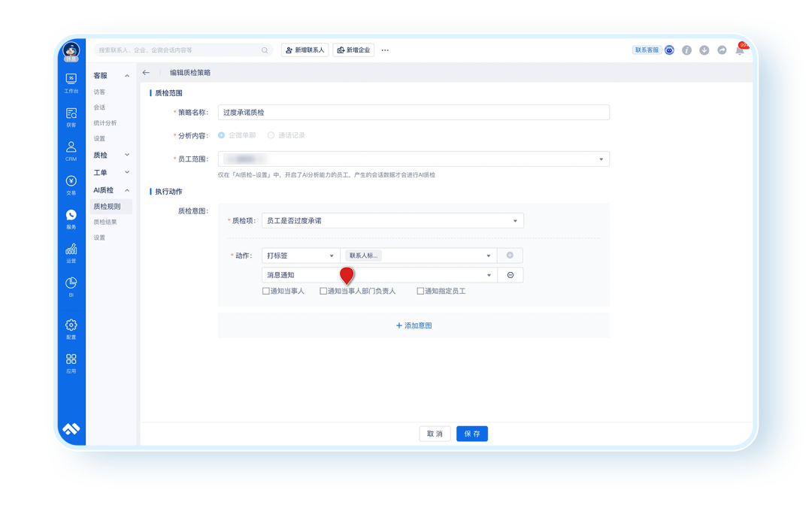
Task: Click the customer service robot icon
Action: 670,50
